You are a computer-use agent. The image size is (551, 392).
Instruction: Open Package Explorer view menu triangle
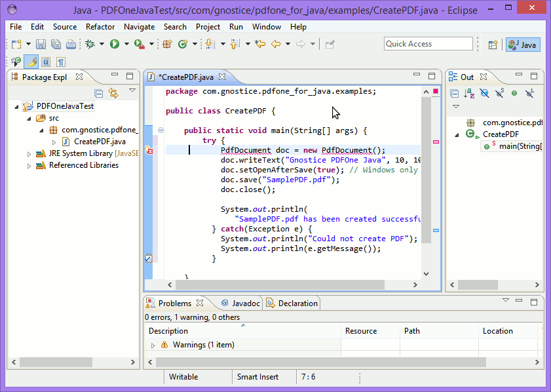132,90
